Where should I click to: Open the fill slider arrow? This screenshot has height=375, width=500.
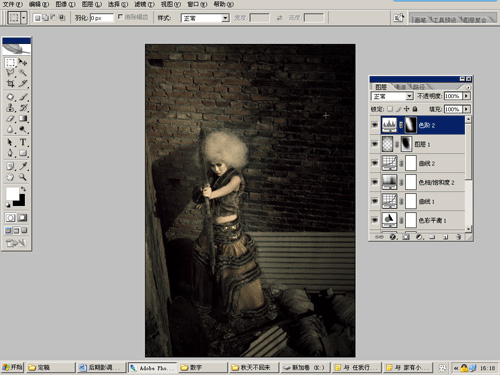click(x=466, y=109)
